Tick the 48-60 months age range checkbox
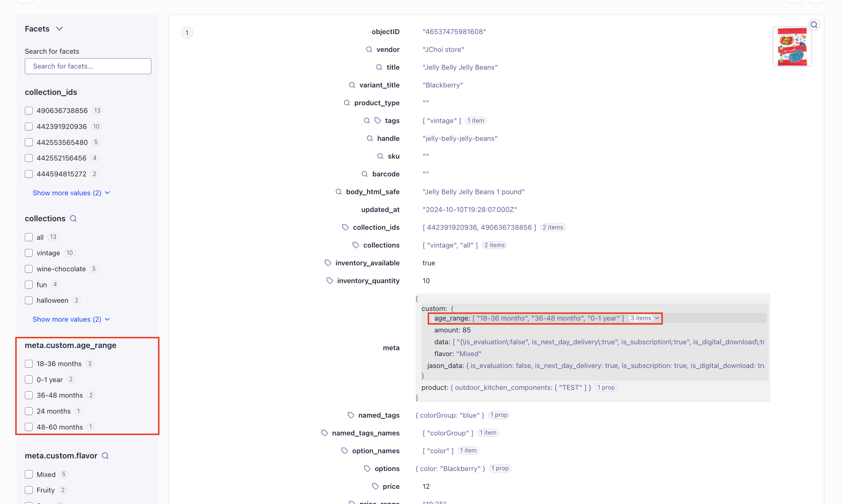Screen dimensions: 842x504 point(29,427)
